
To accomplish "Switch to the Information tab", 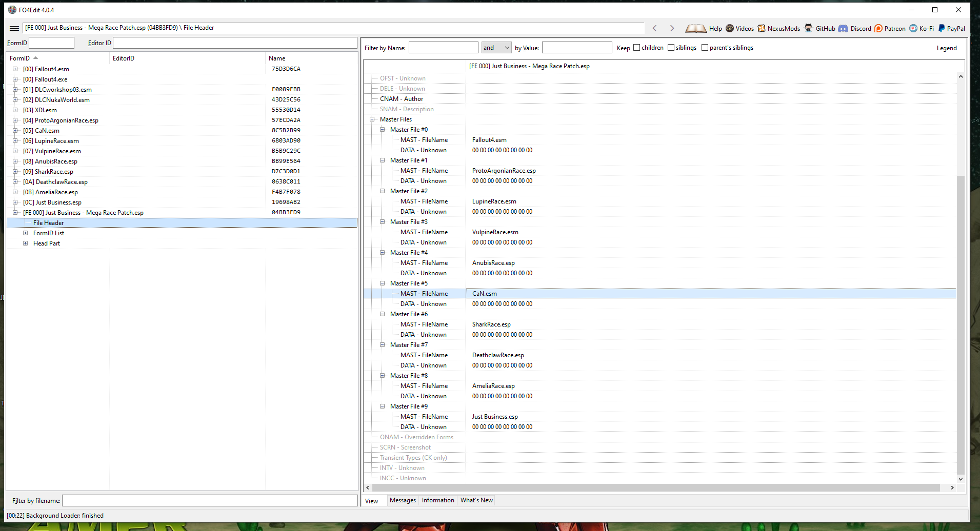I will [438, 500].
